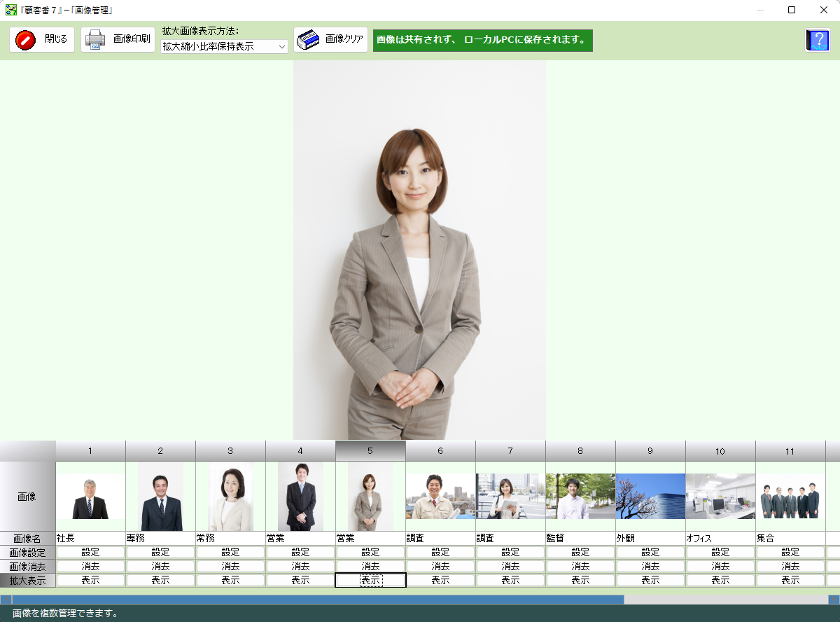Click 設定 under 社長

click(x=90, y=552)
